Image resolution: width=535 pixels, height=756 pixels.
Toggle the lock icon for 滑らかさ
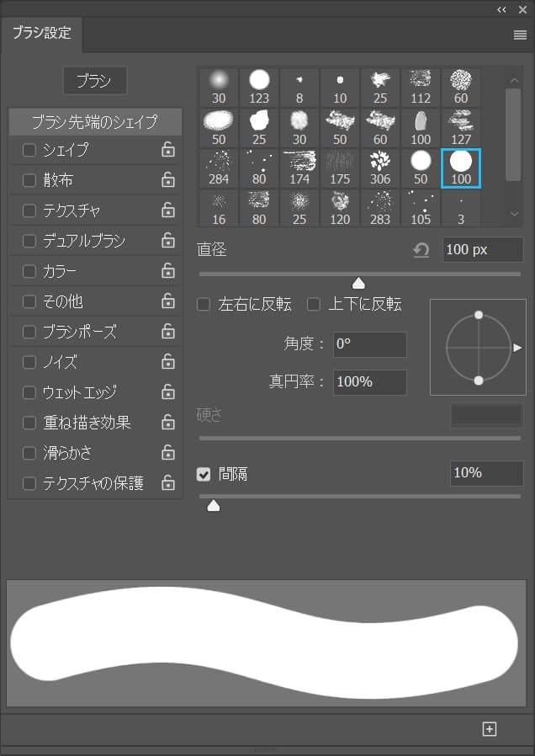167,452
